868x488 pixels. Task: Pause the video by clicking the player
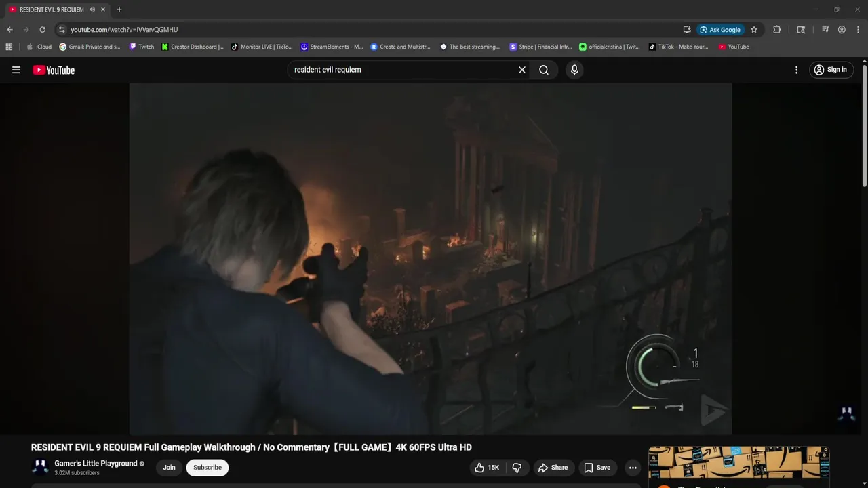(x=431, y=258)
